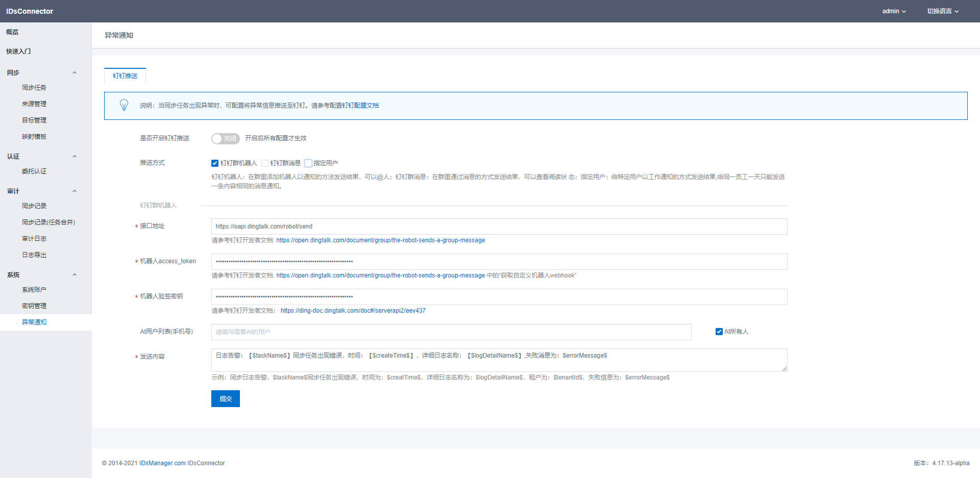Screen dimensions: 980x478
Task: Open the 切换语言 language dropdown
Action: pos(943,11)
